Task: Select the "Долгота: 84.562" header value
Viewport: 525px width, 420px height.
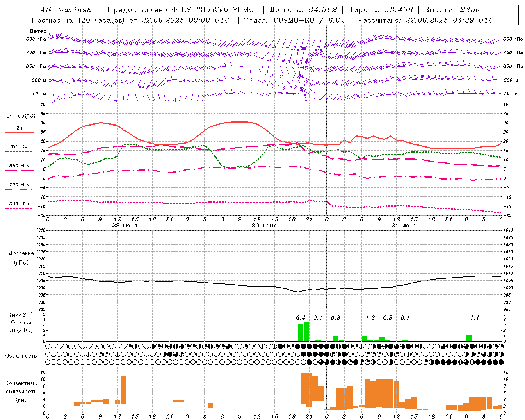Action: pyautogui.click(x=303, y=10)
